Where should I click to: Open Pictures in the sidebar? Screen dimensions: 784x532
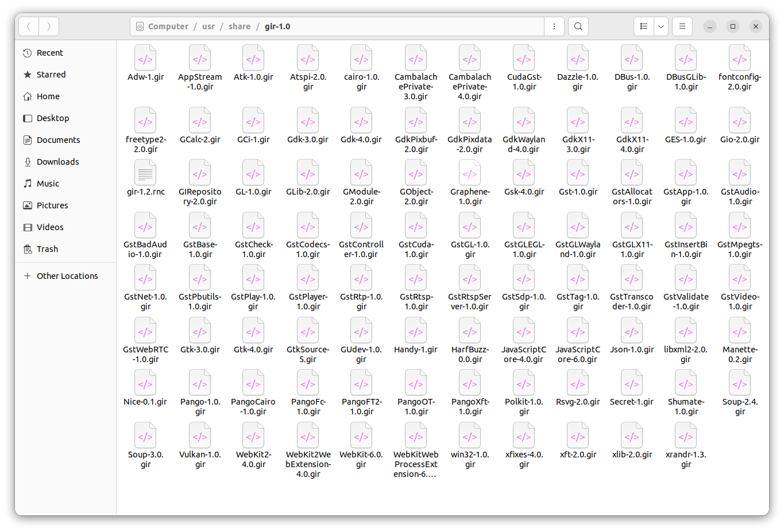coord(66,205)
